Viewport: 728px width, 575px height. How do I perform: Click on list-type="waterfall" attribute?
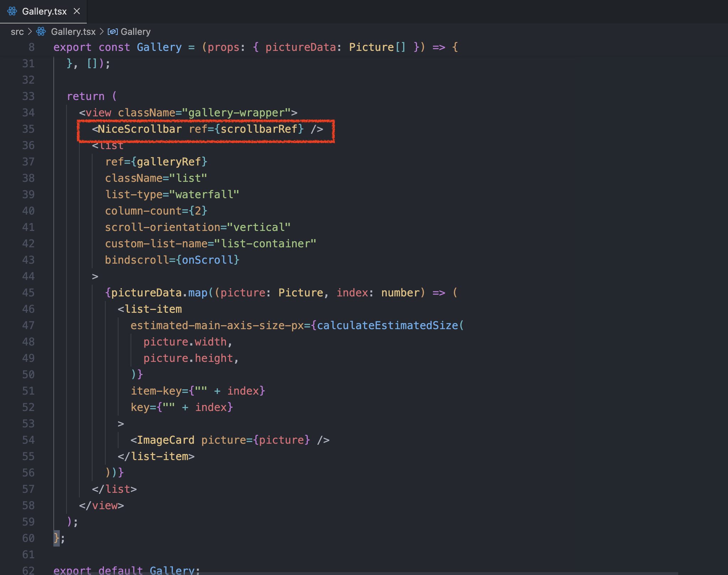[x=172, y=195]
